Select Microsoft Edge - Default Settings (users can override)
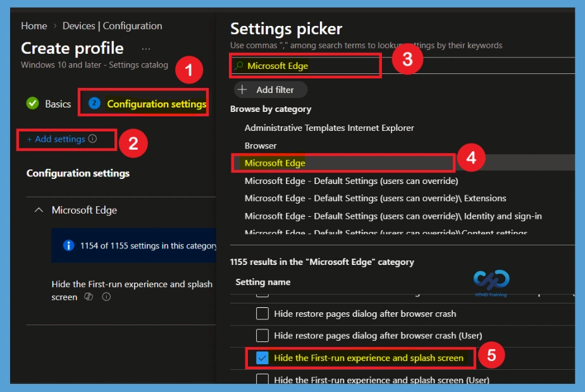Screen dimensions: 585x392 pos(351,181)
